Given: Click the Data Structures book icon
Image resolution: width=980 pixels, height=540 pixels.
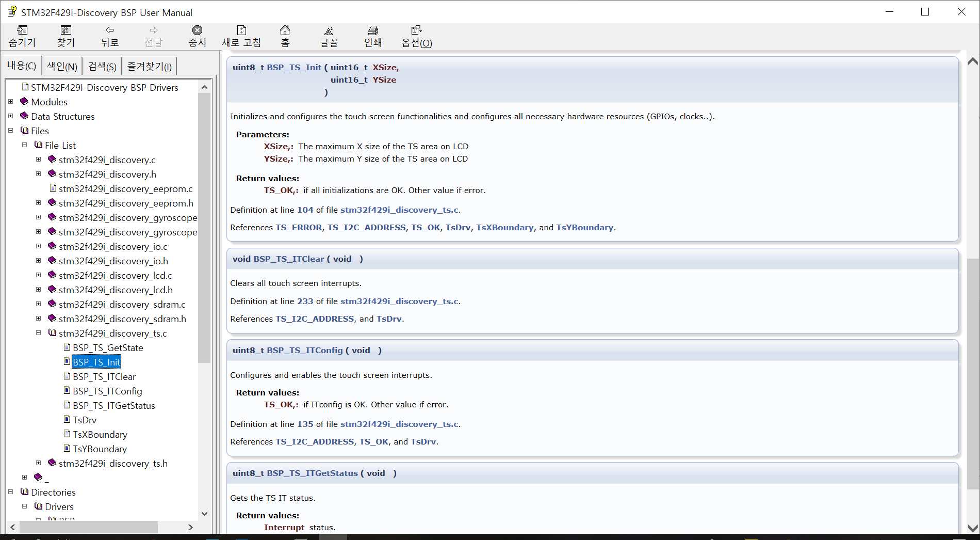Looking at the screenshot, I should (x=24, y=116).
